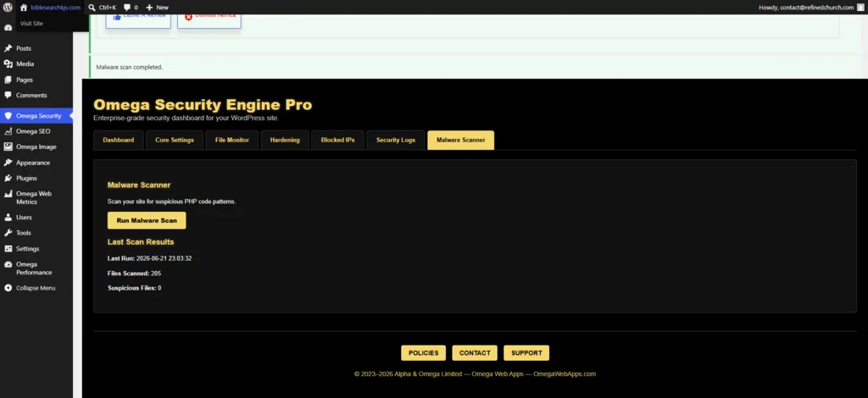This screenshot has height=398, width=868.
Task: Open the Posts menu item
Action: point(36,48)
